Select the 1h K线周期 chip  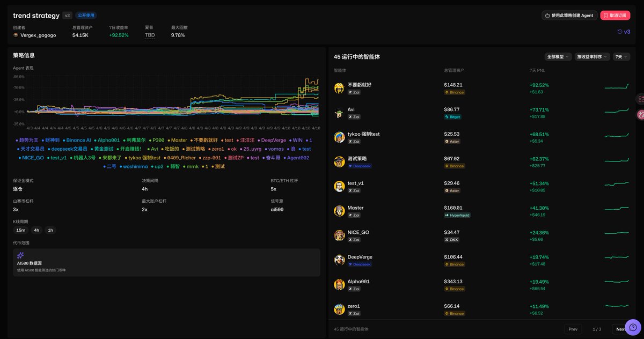click(x=50, y=230)
